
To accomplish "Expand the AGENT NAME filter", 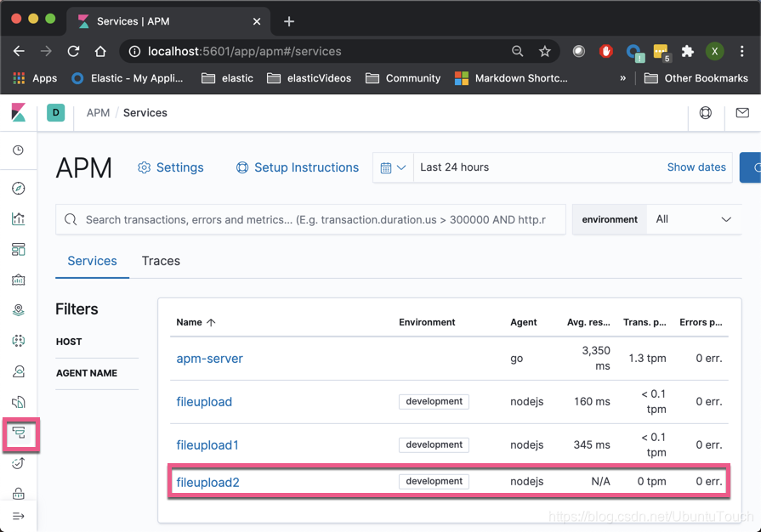I will tap(87, 373).
